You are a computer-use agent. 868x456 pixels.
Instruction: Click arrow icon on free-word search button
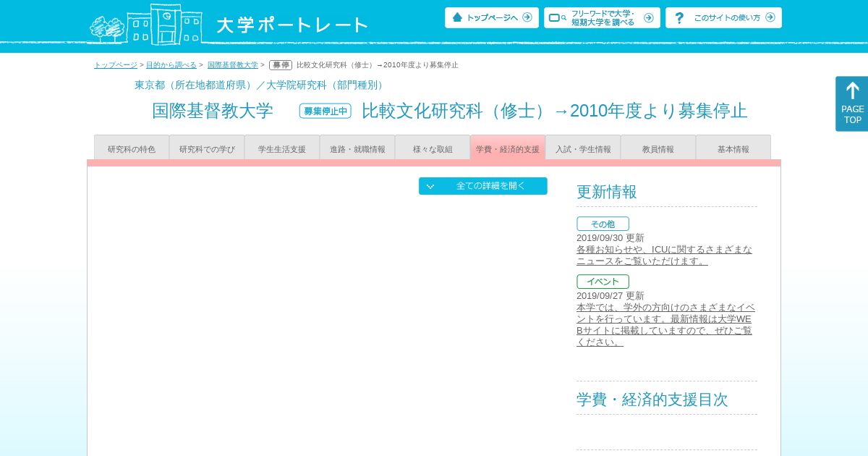click(648, 17)
